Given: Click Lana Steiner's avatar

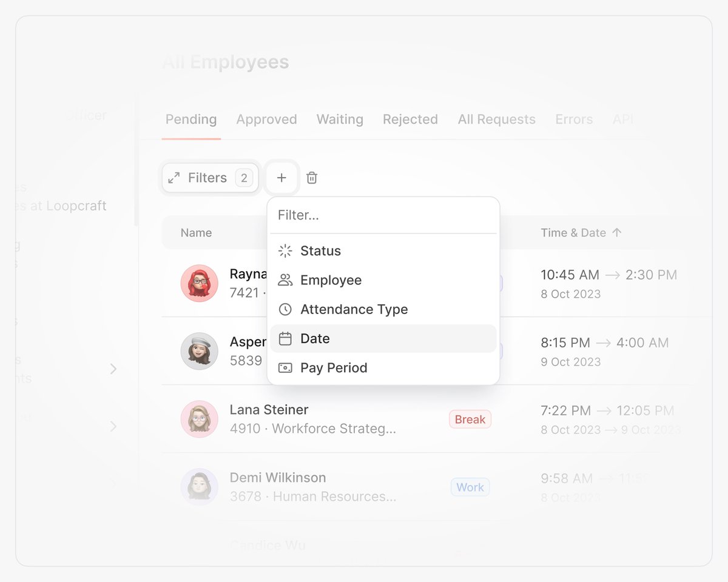Looking at the screenshot, I should tap(200, 419).
